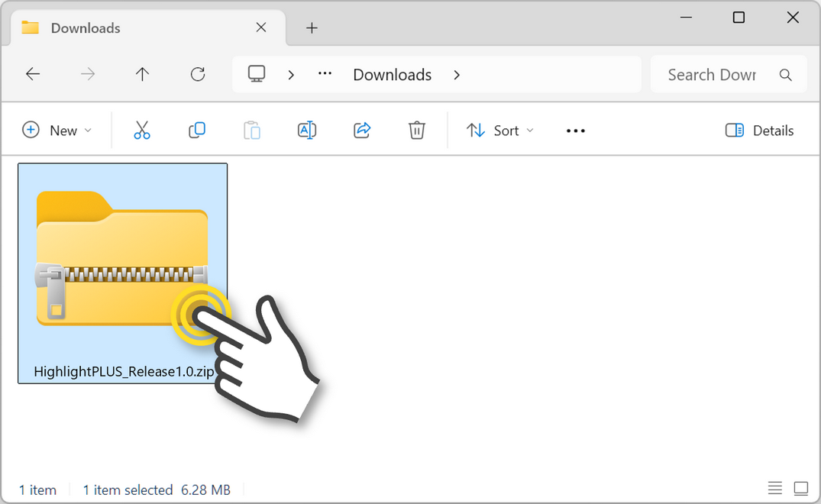Go back to the previous folder

(x=32, y=74)
